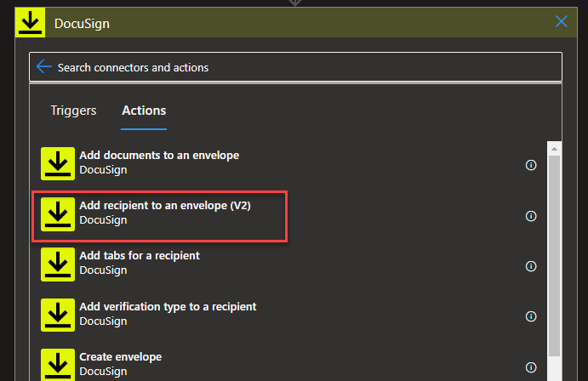Show info for Add verification type action
Screen dimensions: 588x381
pyautogui.click(x=531, y=316)
